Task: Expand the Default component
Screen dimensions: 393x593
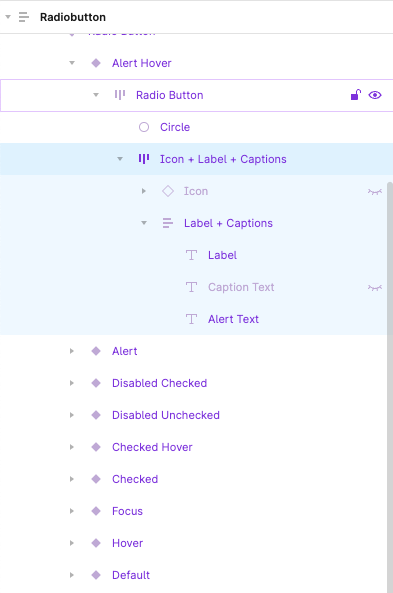Action: (72, 575)
